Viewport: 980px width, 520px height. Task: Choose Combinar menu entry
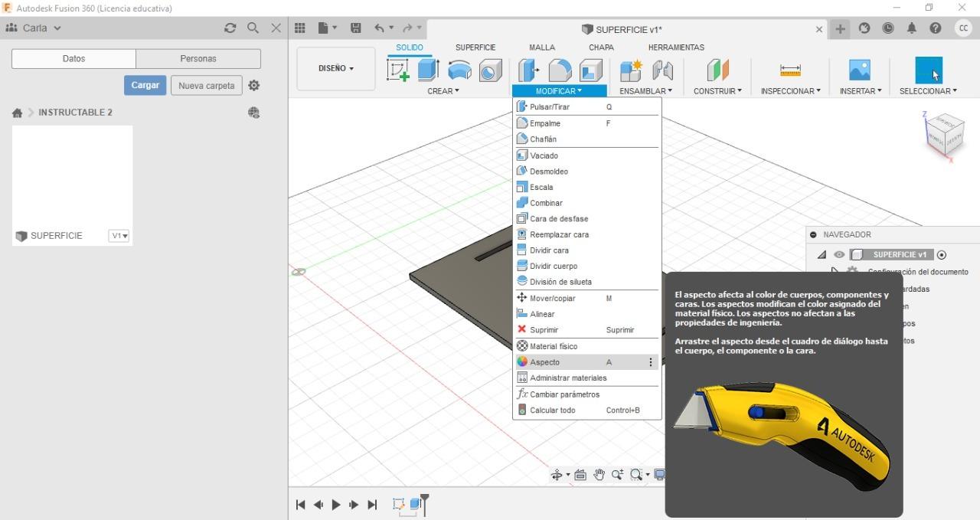click(x=586, y=203)
